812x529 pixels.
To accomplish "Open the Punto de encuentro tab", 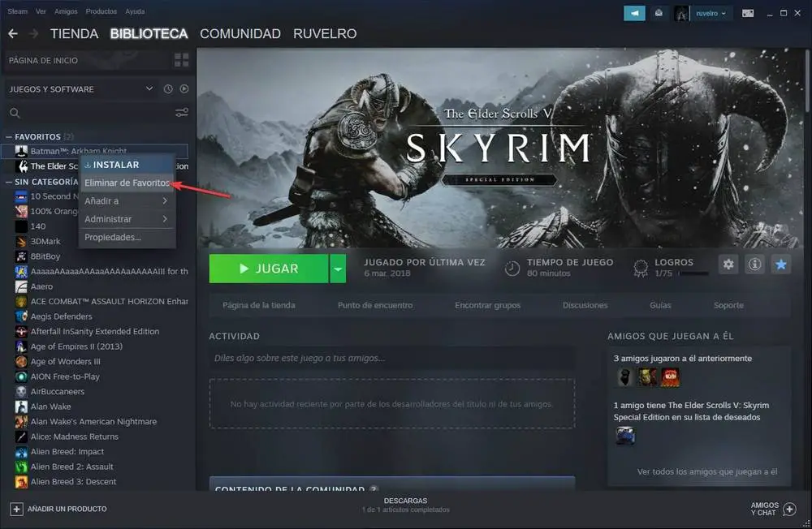I will pyautogui.click(x=375, y=305).
